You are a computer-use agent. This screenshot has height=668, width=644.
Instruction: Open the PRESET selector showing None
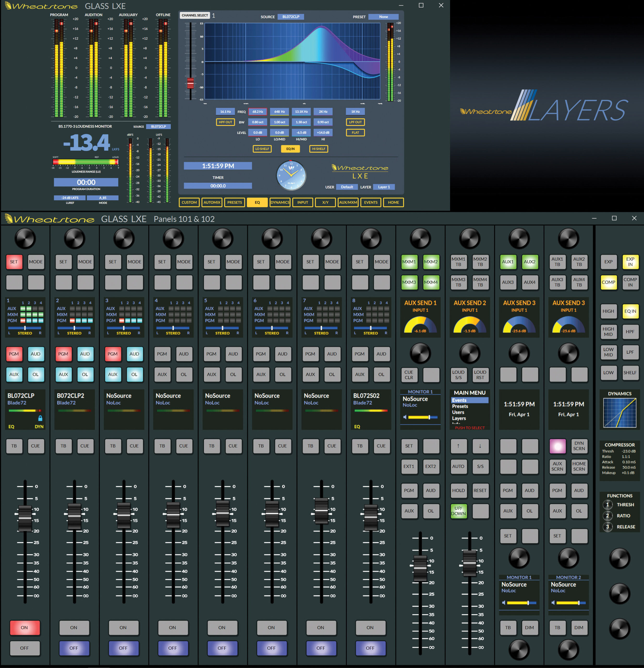(x=383, y=17)
